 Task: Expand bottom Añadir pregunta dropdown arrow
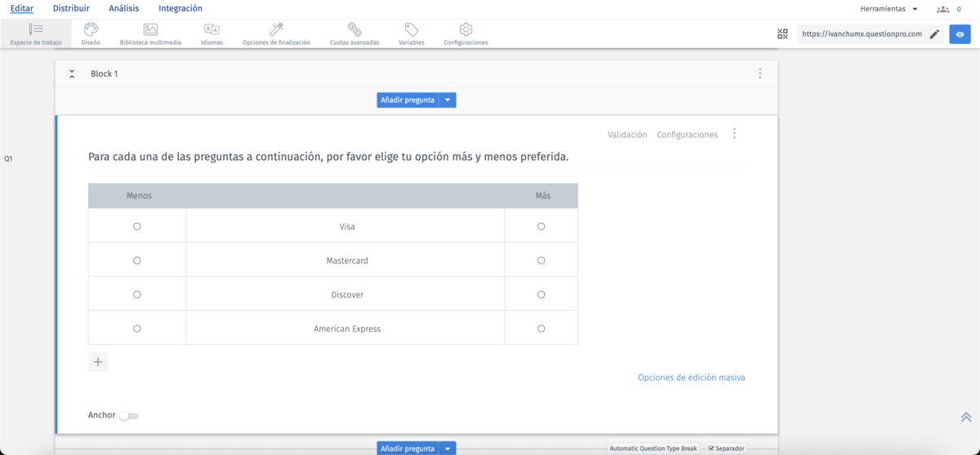point(448,448)
